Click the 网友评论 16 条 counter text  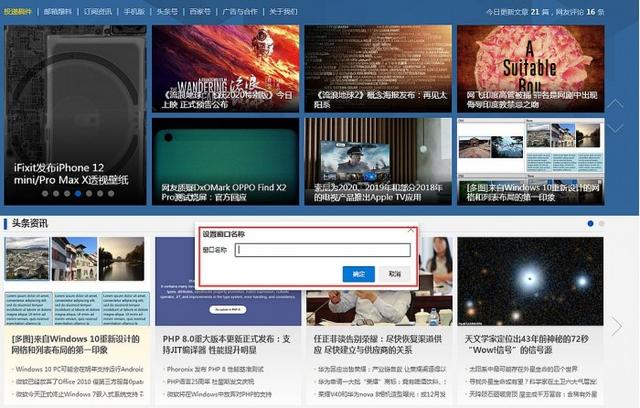click(x=580, y=12)
